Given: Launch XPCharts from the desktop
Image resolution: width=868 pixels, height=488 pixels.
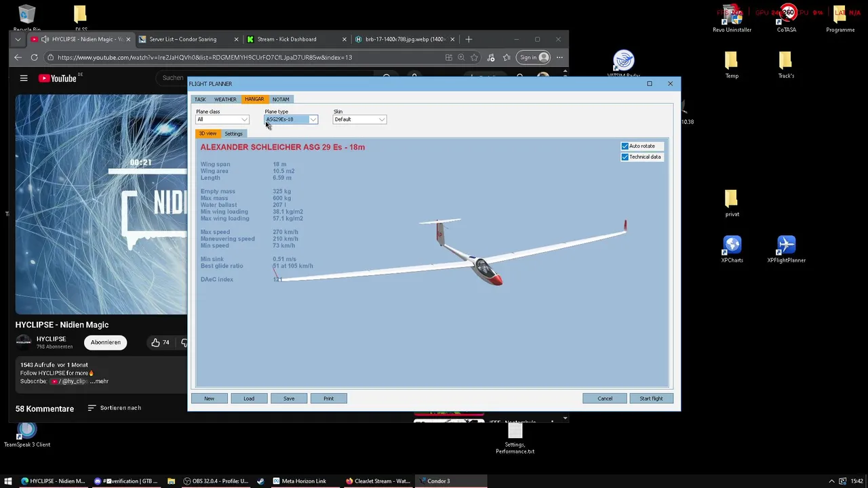Looking at the screenshot, I should tap(732, 249).
